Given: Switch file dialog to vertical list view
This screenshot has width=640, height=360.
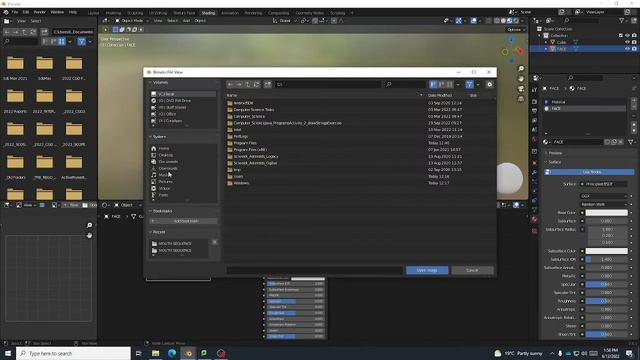Looking at the screenshot, I should (433, 84).
